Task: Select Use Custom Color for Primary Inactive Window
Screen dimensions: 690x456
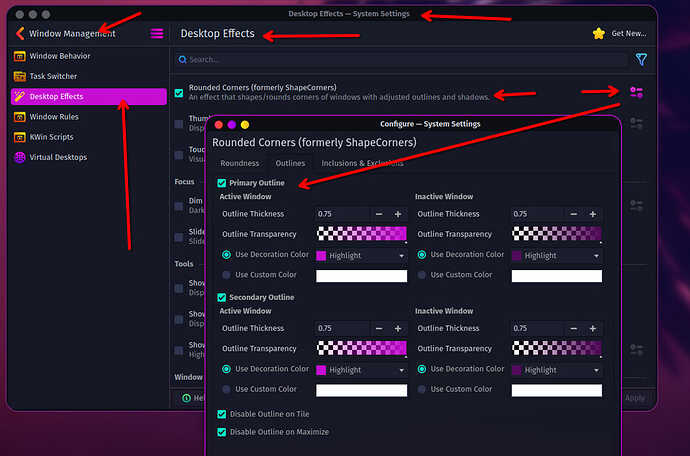Action: [422, 275]
